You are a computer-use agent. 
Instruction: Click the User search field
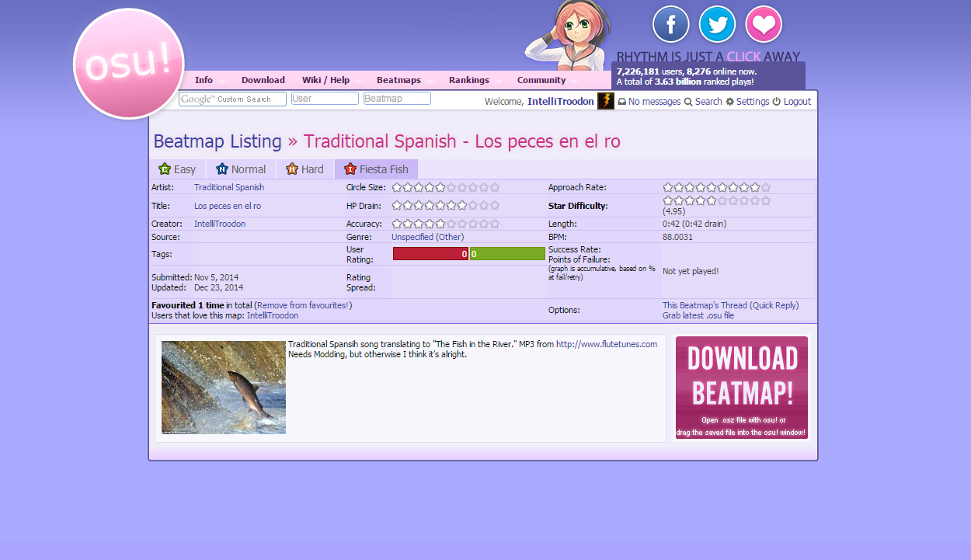tap(325, 99)
